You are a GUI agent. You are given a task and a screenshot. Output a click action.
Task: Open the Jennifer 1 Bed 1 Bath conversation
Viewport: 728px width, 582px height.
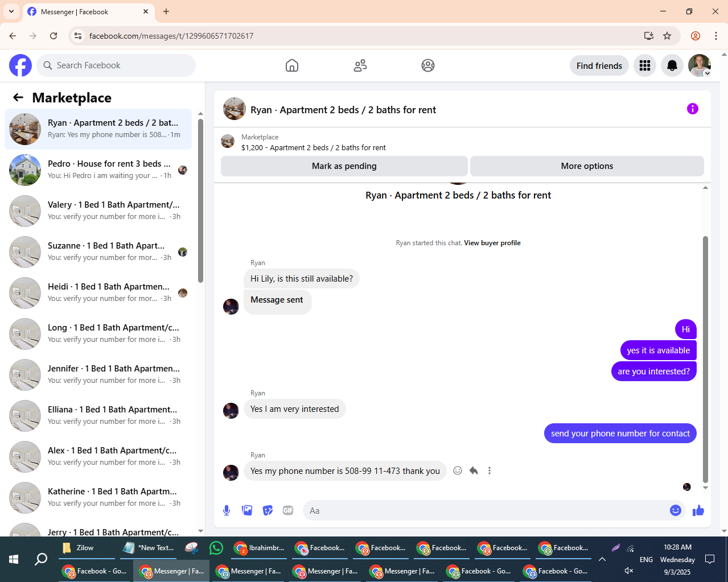tap(98, 375)
